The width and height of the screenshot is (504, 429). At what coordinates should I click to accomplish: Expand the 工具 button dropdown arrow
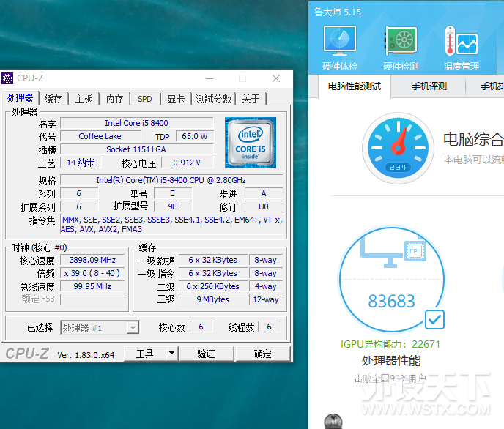point(172,354)
